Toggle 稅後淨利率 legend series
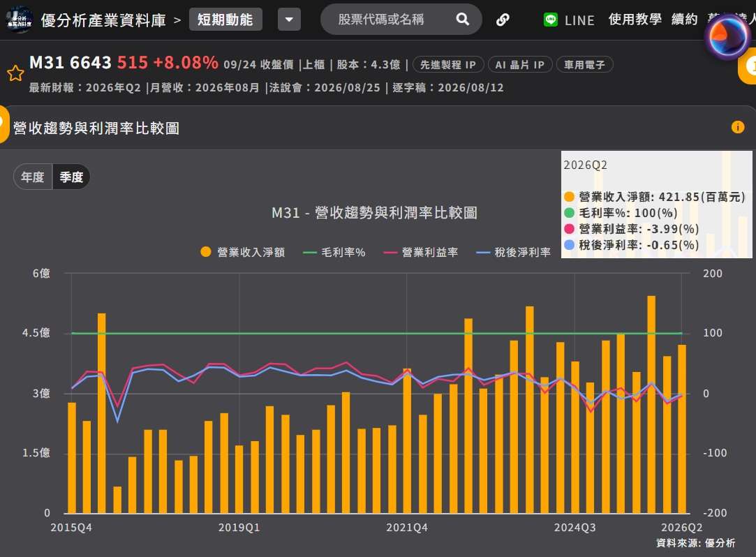Image resolution: width=756 pixels, height=557 pixels. 514,252
